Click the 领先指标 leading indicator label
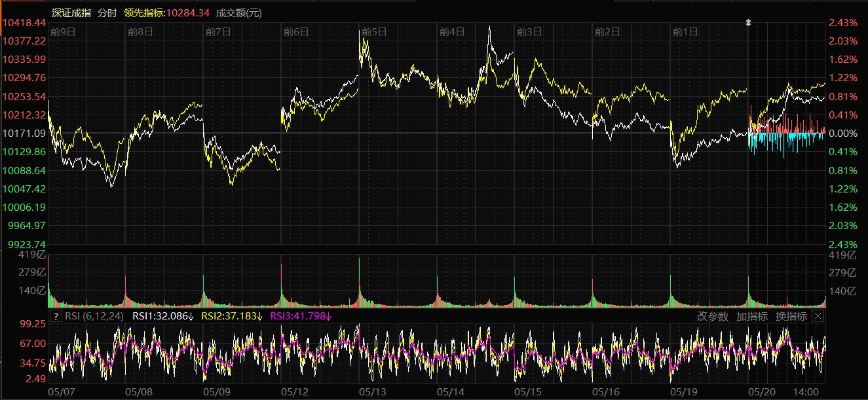The width and height of the screenshot is (868, 400). [143, 12]
